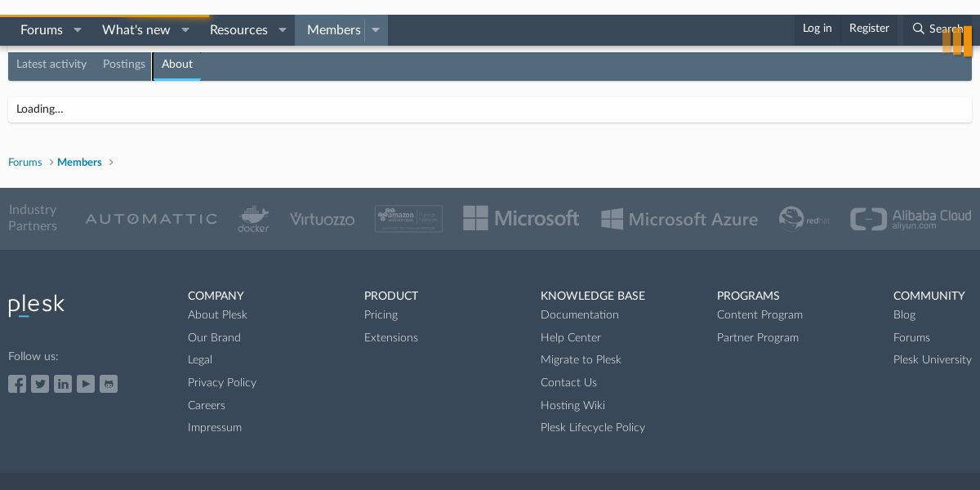Visit Plesk's LinkedIn icon

tap(63, 384)
